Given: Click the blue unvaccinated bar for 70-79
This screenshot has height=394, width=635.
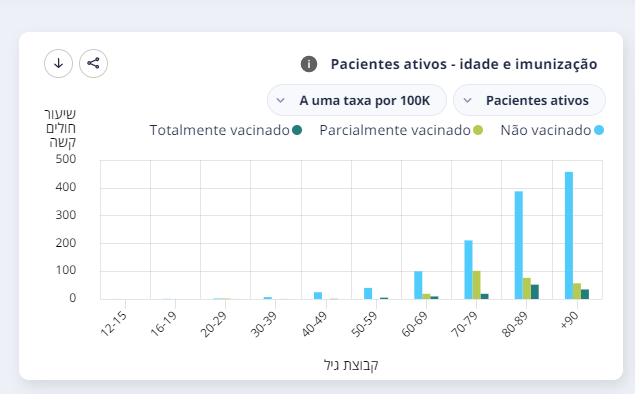Looking at the screenshot, I should pos(469,270).
